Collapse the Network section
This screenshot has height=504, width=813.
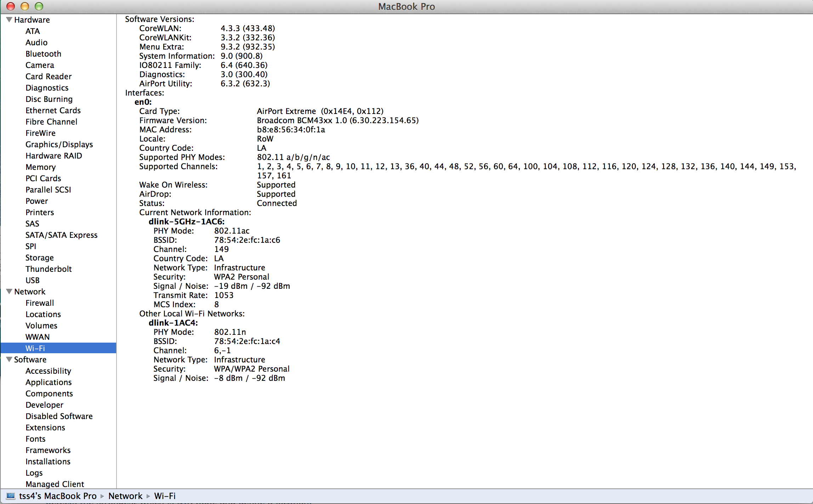click(8, 291)
